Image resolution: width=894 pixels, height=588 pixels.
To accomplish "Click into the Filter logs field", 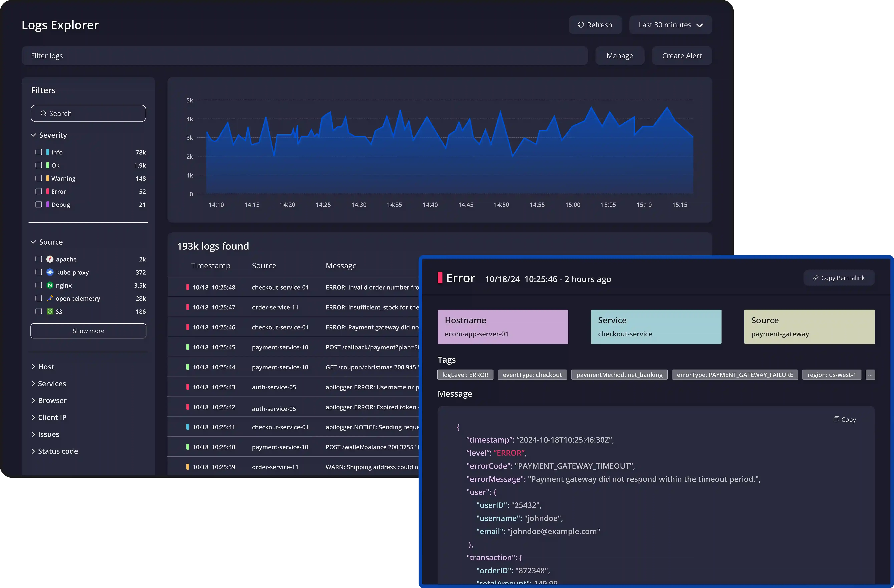I will [x=305, y=56].
